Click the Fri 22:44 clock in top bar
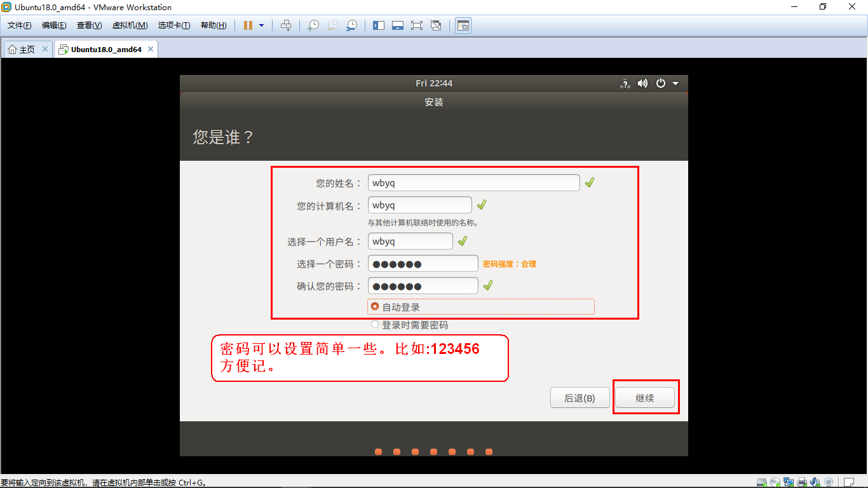 tap(434, 83)
